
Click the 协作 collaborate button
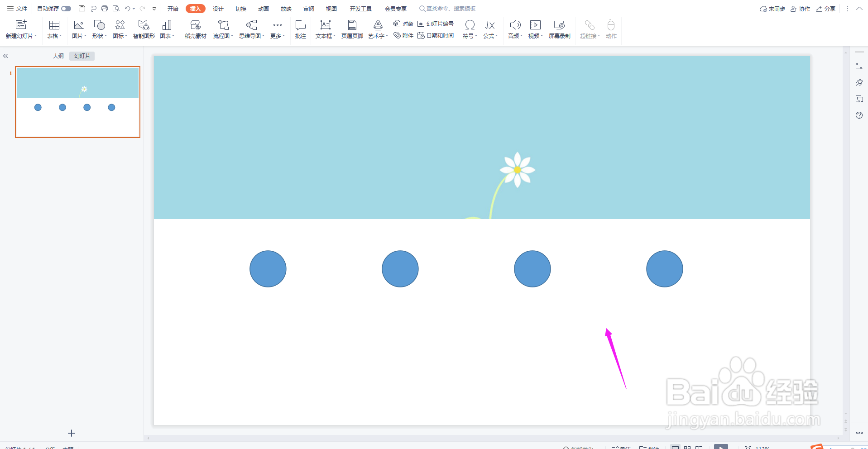[x=801, y=9]
